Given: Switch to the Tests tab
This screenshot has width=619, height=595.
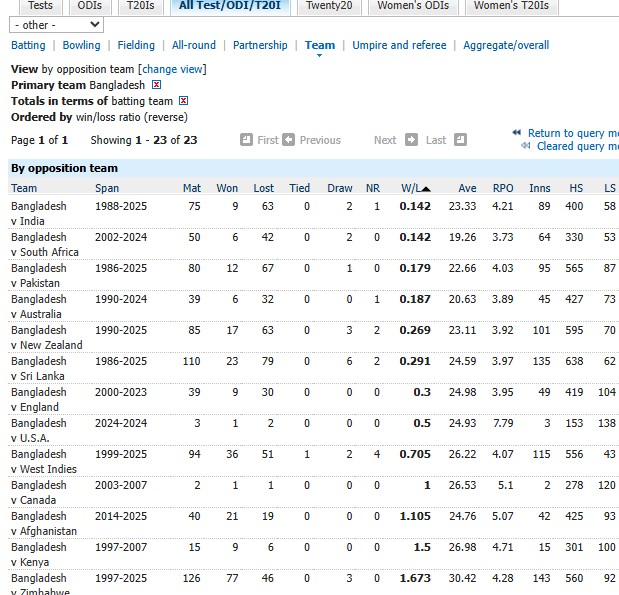Looking at the screenshot, I should tap(40, 6).
